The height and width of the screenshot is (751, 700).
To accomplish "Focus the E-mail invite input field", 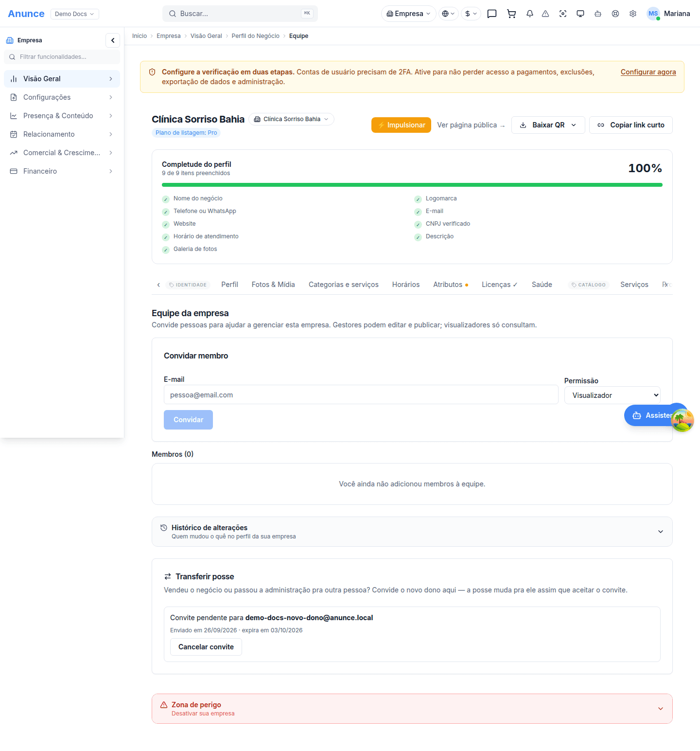I will tap(361, 395).
